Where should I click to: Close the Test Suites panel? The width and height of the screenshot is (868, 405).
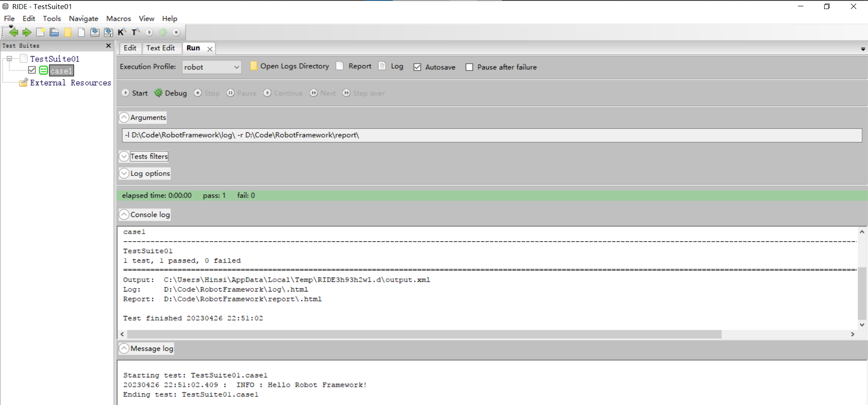(x=108, y=46)
